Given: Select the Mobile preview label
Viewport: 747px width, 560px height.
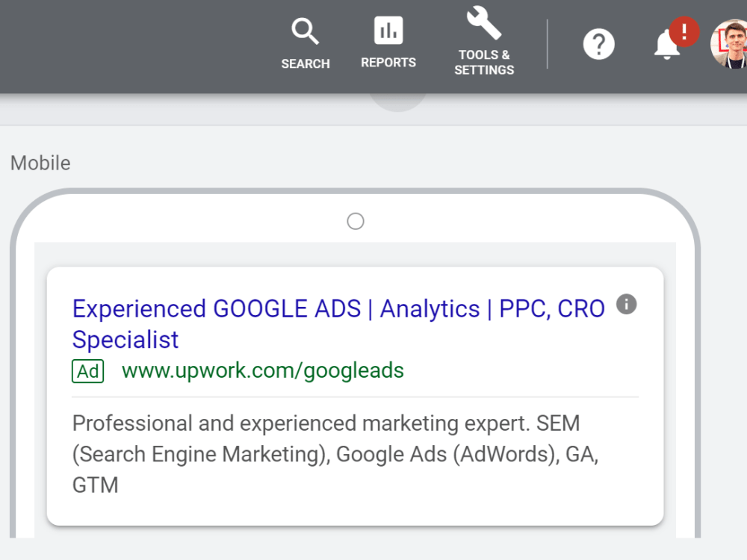Looking at the screenshot, I should [x=40, y=164].
